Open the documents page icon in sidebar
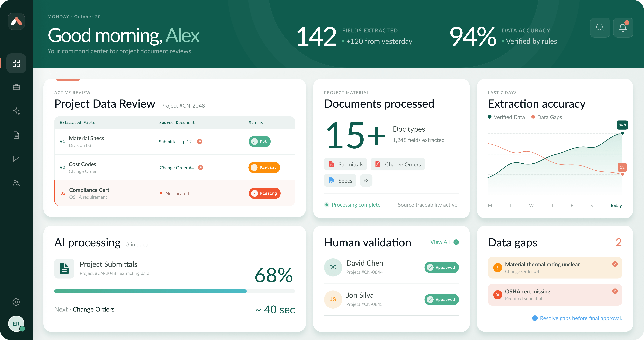Image resolution: width=644 pixels, height=340 pixels. 16,135
